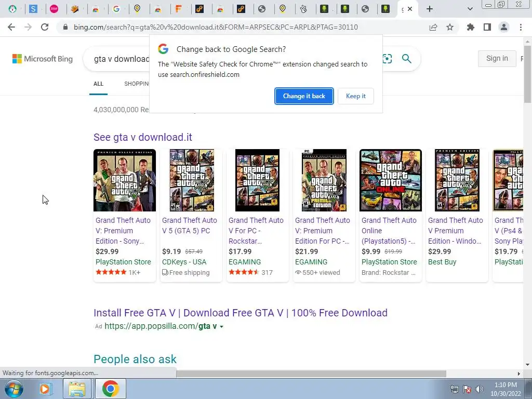Open the SHOPPING results tab
532x399 pixels.
pyautogui.click(x=137, y=84)
